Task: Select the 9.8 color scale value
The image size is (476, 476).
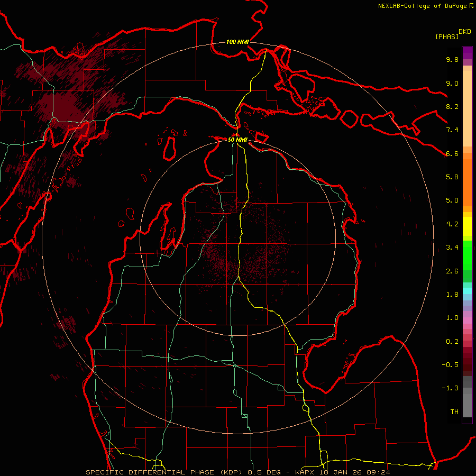Action: [452, 59]
